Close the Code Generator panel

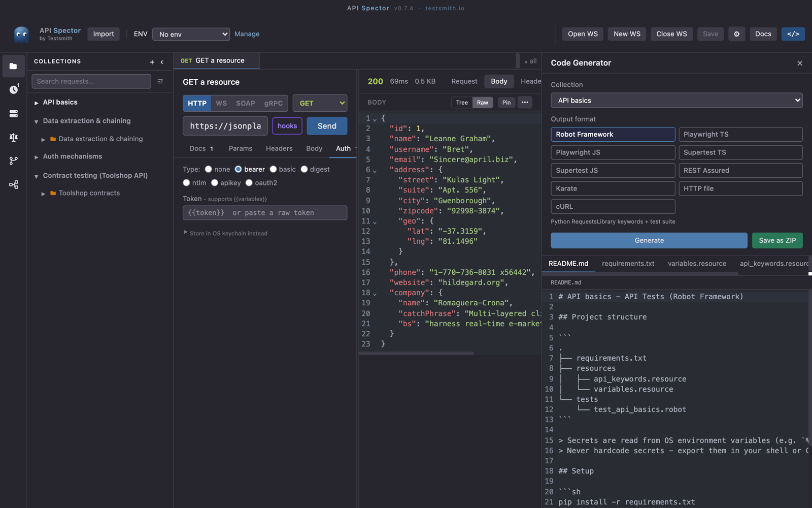(x=800, y=63)
